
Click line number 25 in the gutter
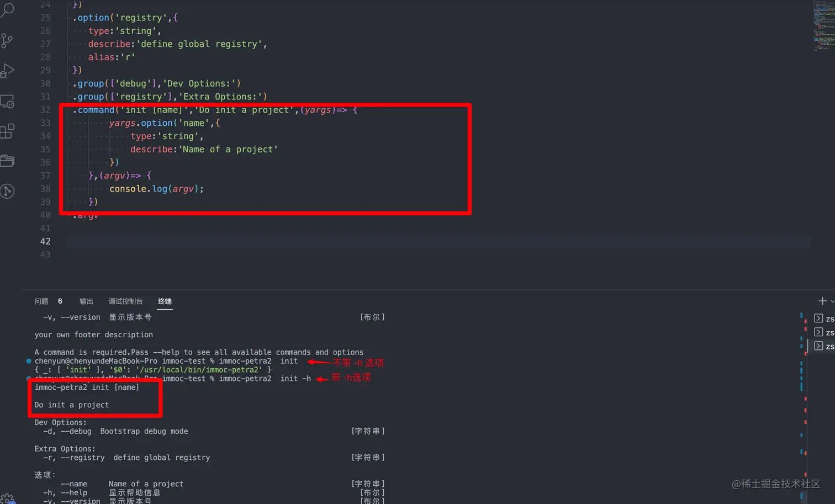(x=45, y=18)
